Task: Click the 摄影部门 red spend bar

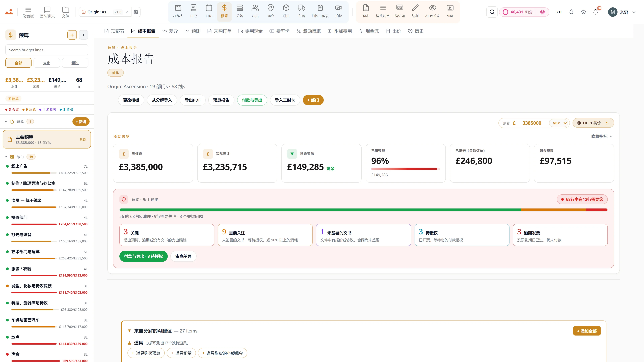Action: coord(34,224)
